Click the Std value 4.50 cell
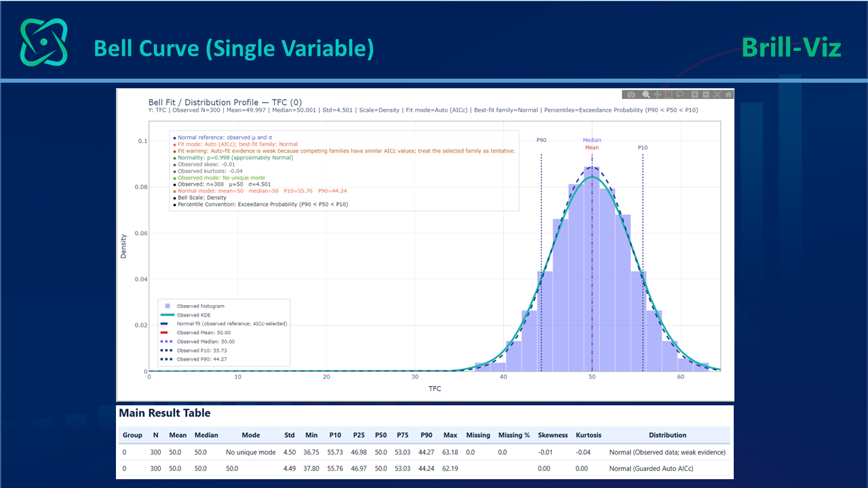Screen dimensions: 868x488 click(x=290, y=452)
